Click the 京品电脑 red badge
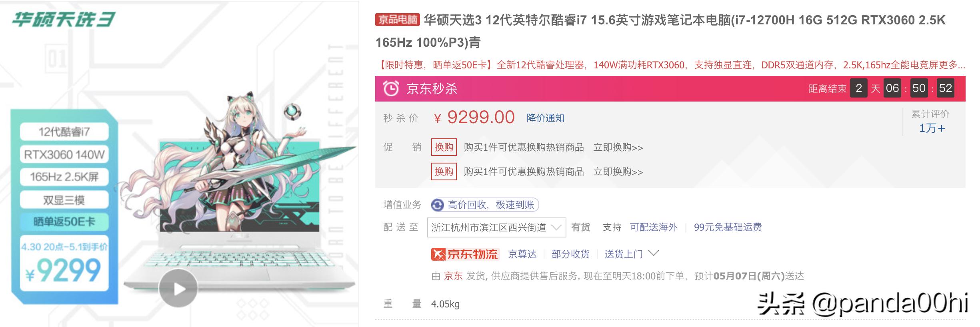This screenshot has width=980, height=327. pos(397,20)
